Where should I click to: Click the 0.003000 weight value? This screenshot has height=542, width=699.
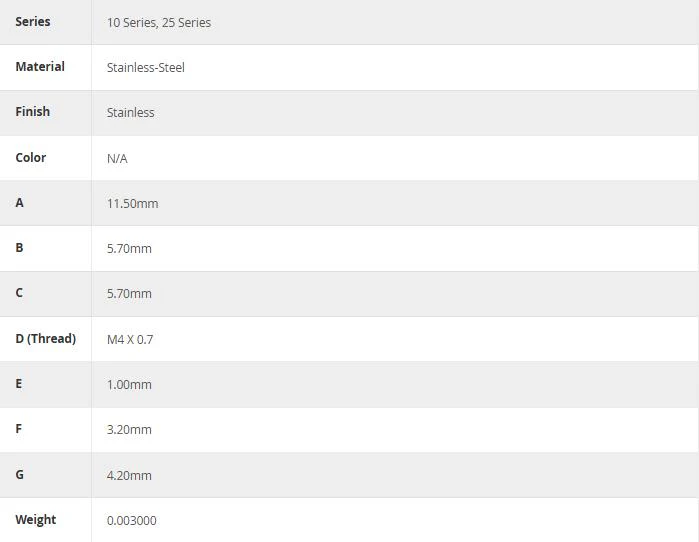point(132,521)
